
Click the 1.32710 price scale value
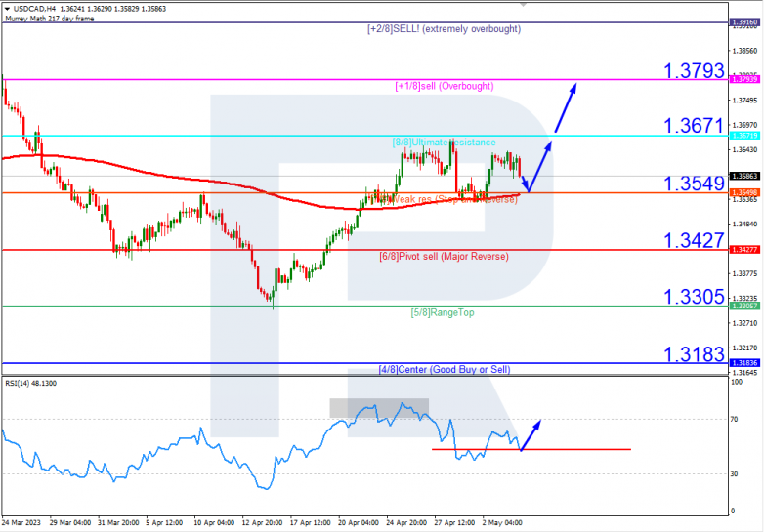pyautogui.click(x=745, y=323)
